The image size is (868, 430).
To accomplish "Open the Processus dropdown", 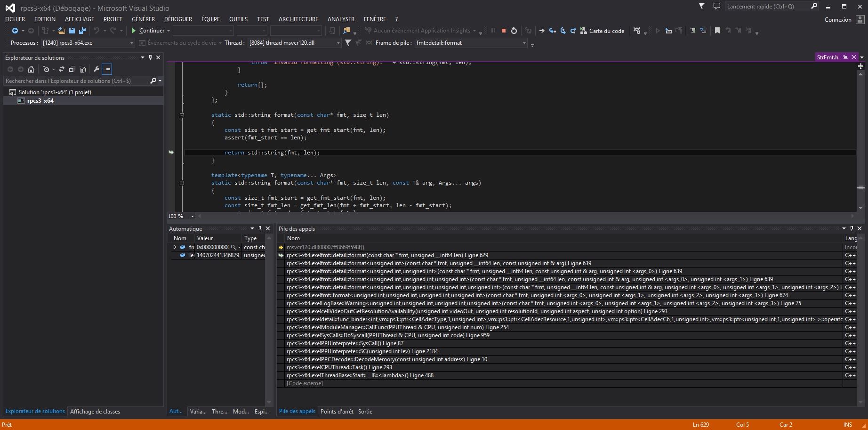I will click(132, 43).
